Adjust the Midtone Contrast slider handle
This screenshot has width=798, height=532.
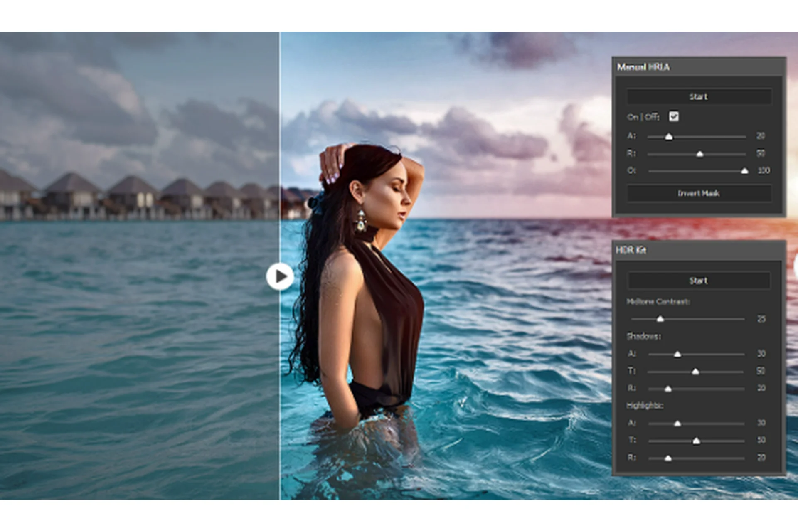661,319
